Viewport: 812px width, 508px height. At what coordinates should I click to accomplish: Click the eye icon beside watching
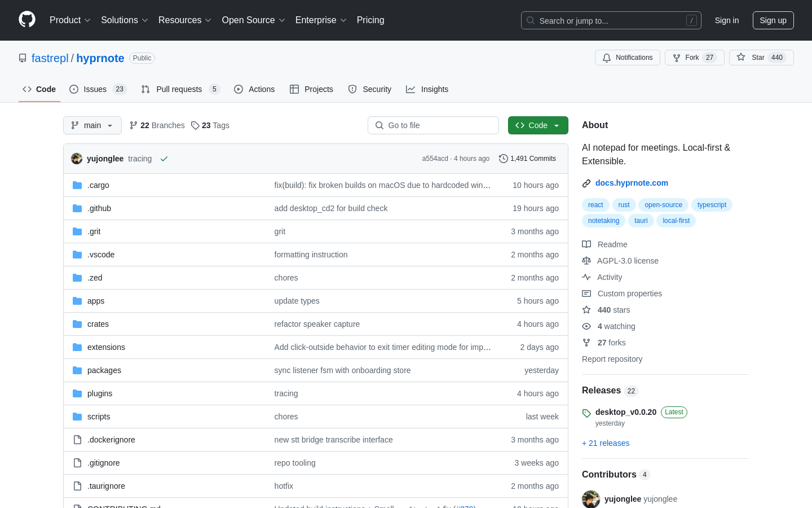[586, 326]
